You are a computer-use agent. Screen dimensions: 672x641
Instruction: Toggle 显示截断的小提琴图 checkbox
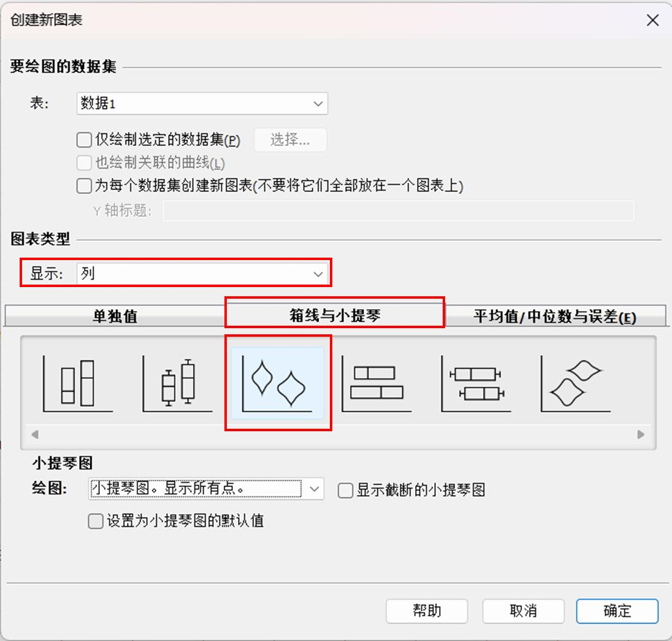pyautogui.click(x=345, y=490)
